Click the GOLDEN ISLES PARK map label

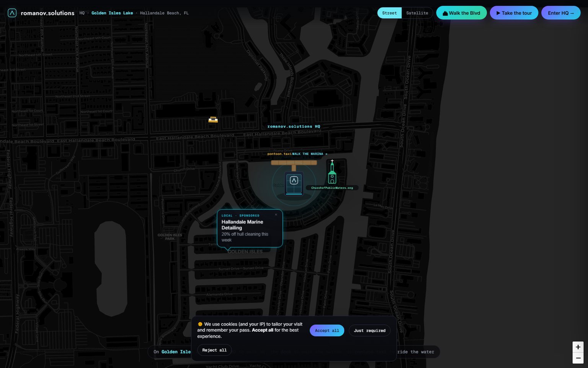pyautogui.click(x=170, y=237)
